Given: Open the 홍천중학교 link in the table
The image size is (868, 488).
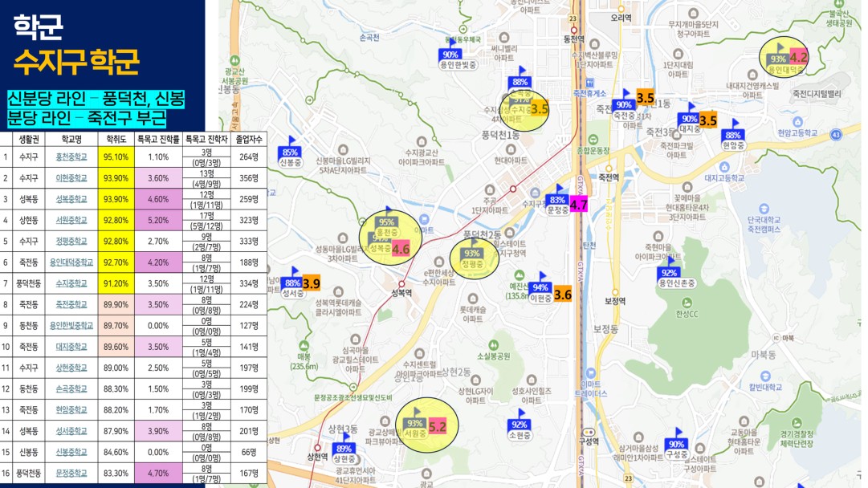Looking at the screenshot, I should coord(71,157).
